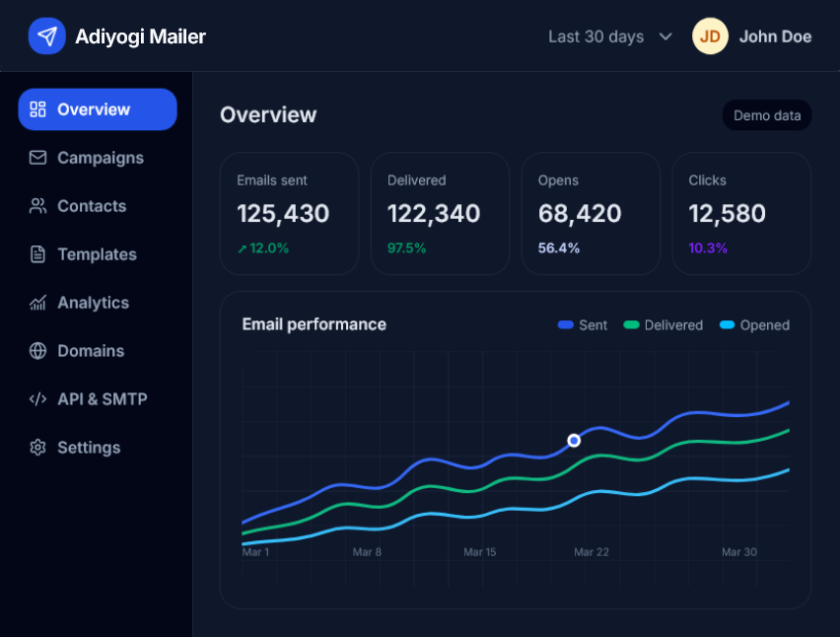Toggle the Sent series in chart legend
Image resolution: width=840 pixels, height=637 pixels.
(x=583, y=325)
